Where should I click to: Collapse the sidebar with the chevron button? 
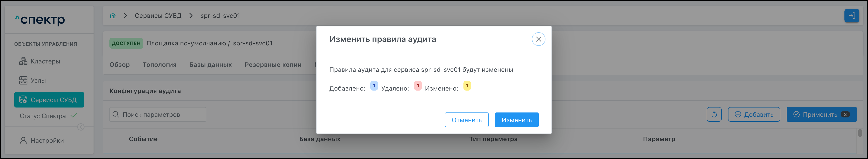click(x=81, y=127)
